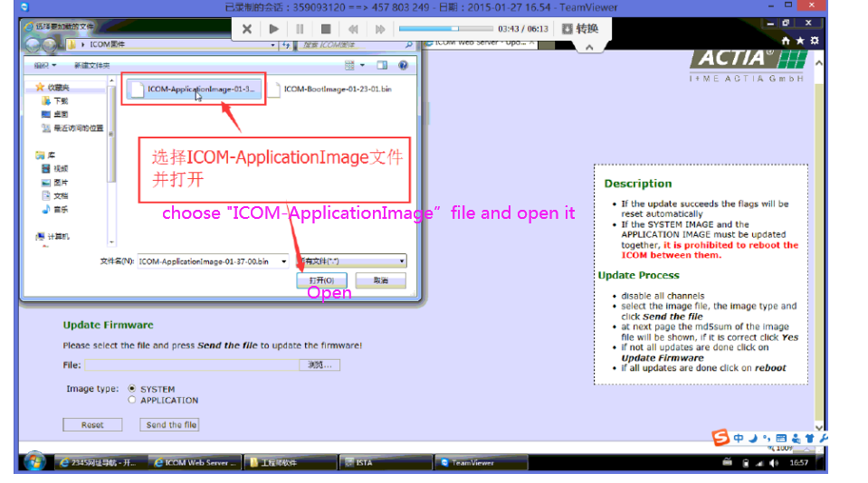Image resolution: width=868 pixels, height=483 pixels.
Task: Open the address bar history dropdown
Action: [x=273, y=45]
